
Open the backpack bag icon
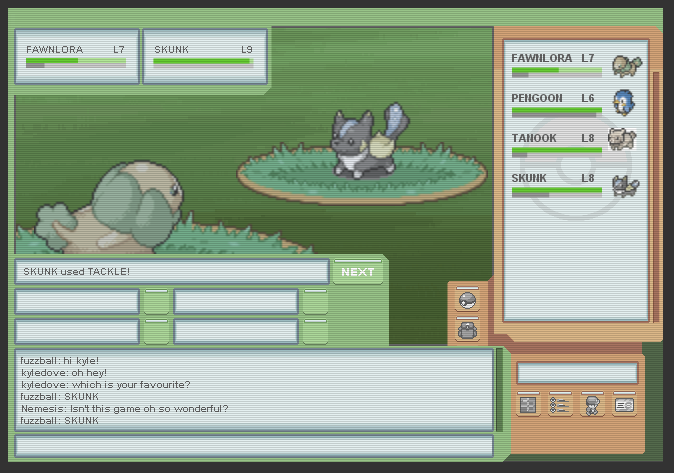[x=467, y=330]
